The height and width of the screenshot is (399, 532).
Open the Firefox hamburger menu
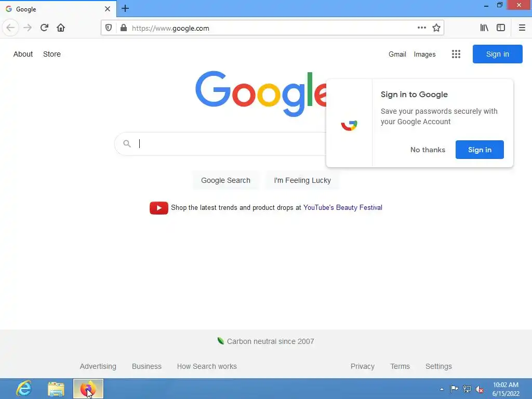(x=522, y=28)
